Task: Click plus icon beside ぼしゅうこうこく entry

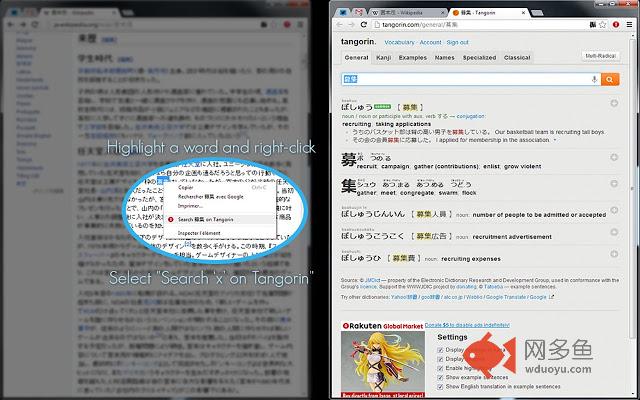Action: [614, 232]
